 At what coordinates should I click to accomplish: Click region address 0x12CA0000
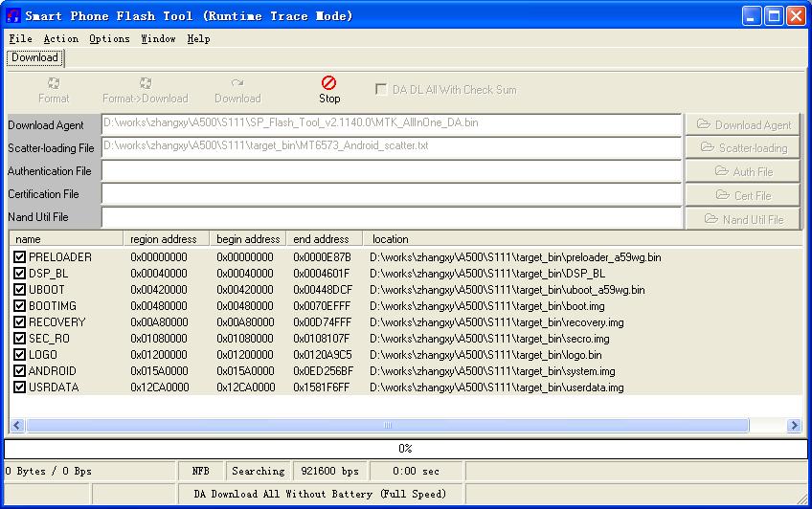click(x=160, y=387)
